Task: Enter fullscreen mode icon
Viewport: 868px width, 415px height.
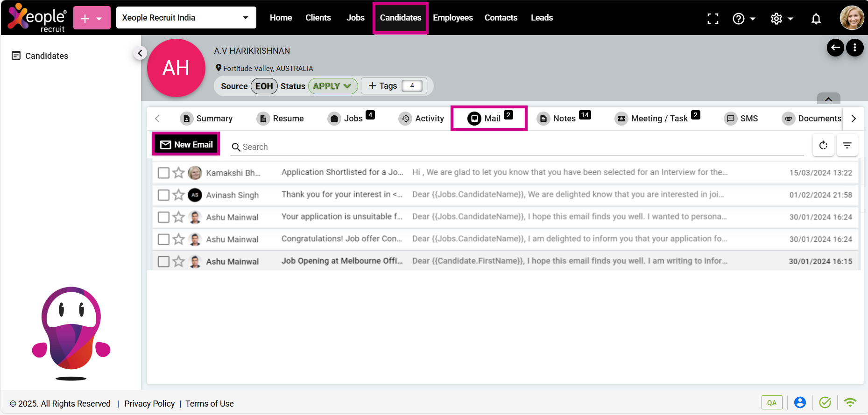Action: coord(713,19)
